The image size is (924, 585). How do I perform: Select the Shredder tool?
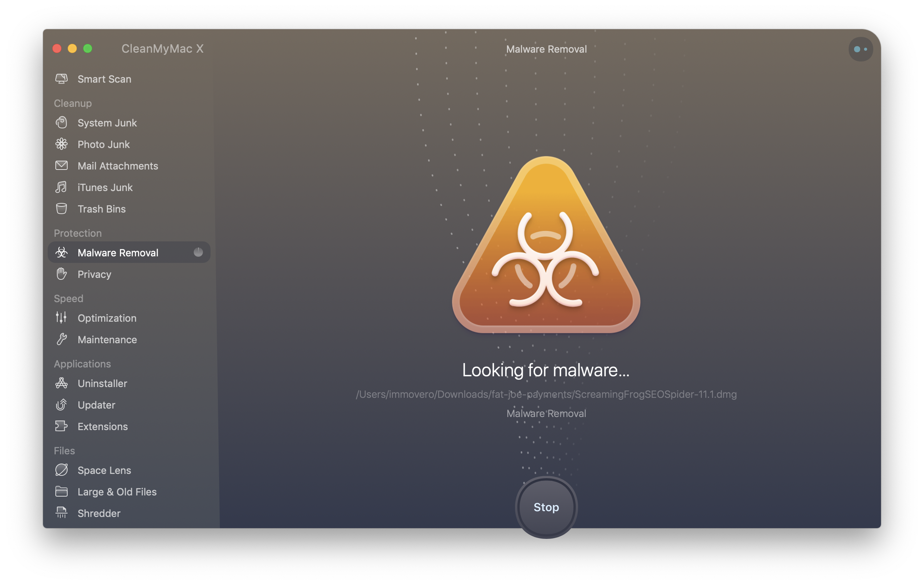(99, 512)
